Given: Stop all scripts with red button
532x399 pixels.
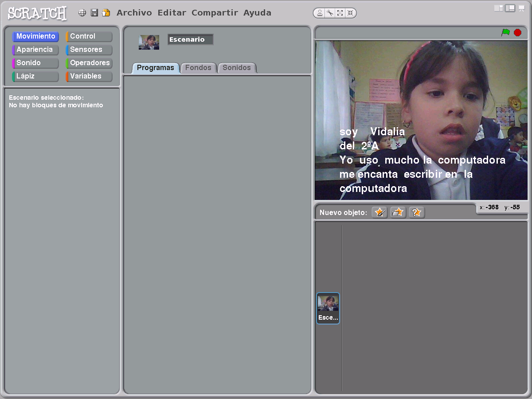Looking at the screenshot, I should (x=517, y=32).
